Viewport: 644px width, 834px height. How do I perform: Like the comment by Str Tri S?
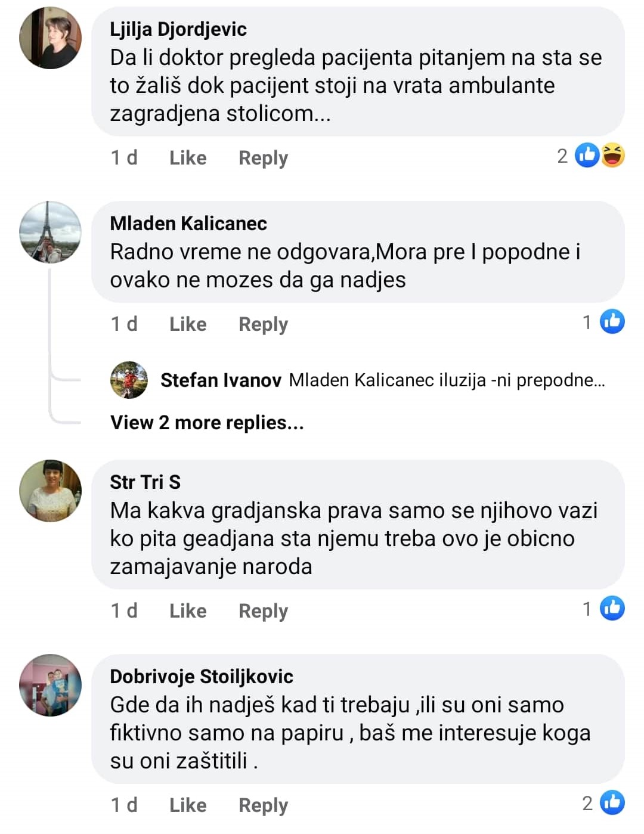click(188, 611)
